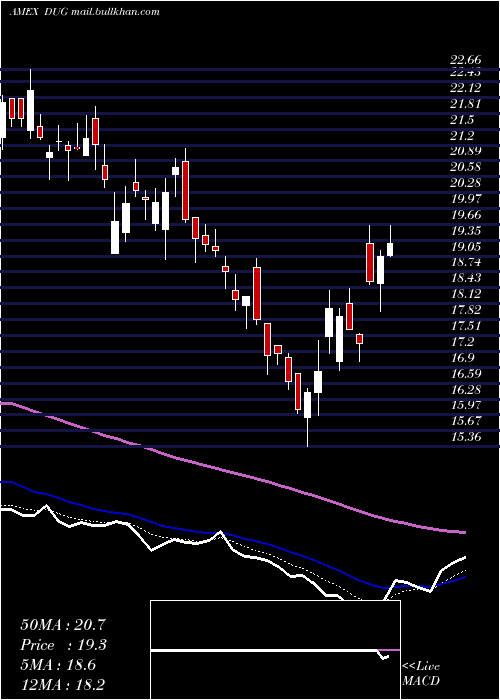Select the 16.28 price axis label
The height and width of the screenshot is (700, 500).
tap(465, 390)
